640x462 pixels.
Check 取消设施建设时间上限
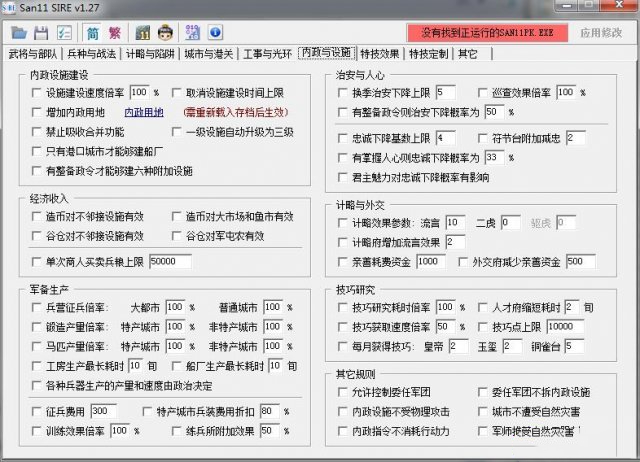pyautogui.click(x=176, y=93)
